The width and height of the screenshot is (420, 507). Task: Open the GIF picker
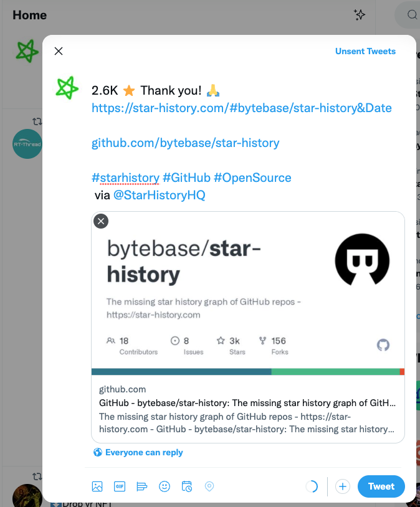tap(120, 486)
